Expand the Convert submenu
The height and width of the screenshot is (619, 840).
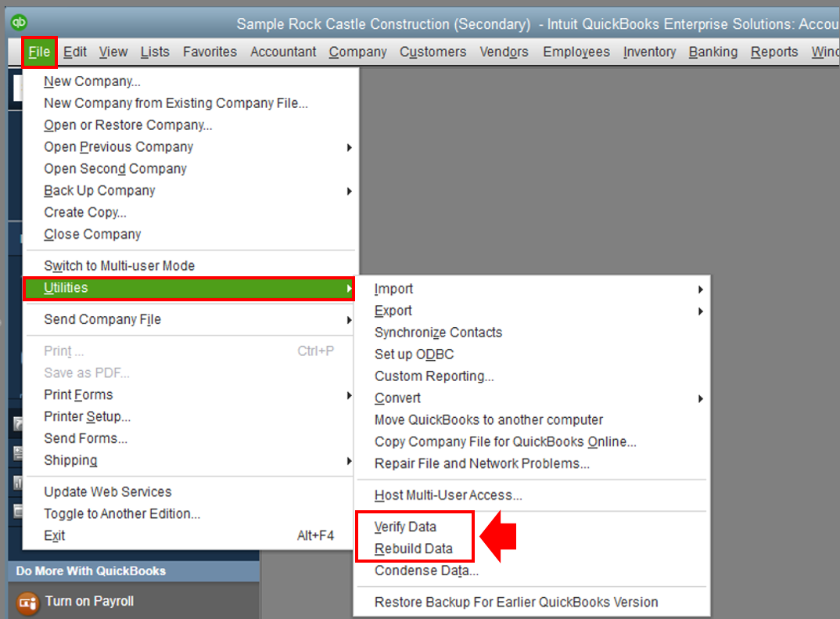pos(533,398)
